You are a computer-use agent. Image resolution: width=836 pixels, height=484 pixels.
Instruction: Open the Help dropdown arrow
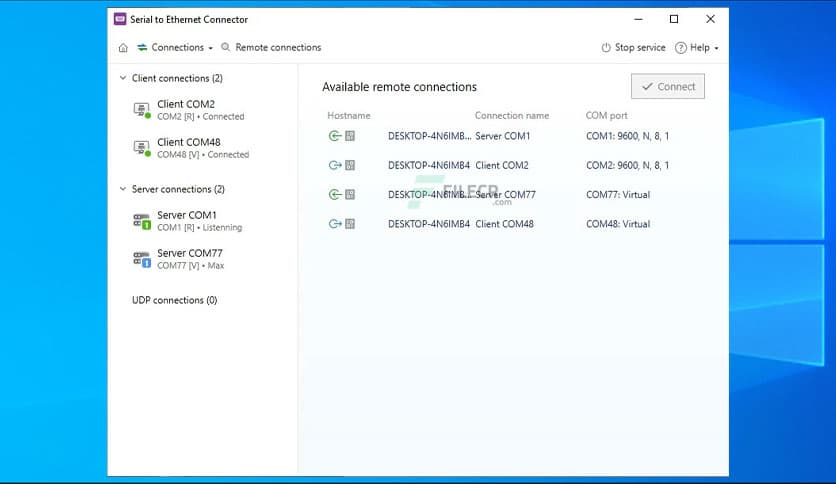tap(717, 48)
